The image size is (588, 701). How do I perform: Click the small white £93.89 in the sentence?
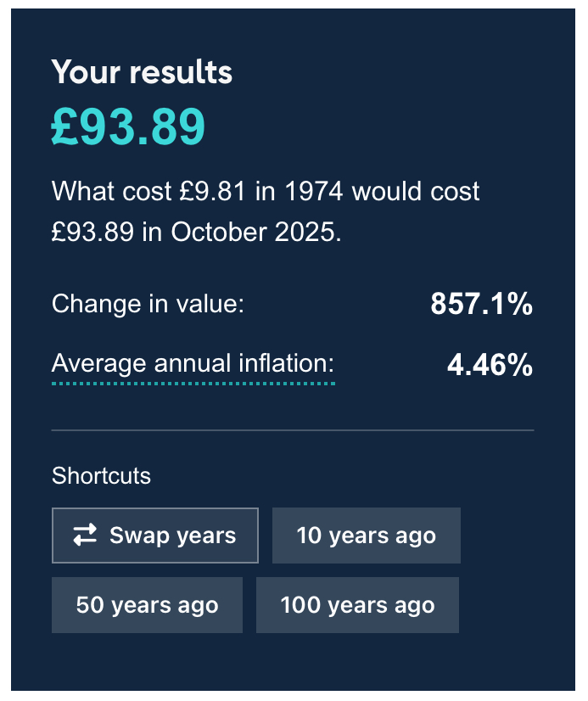point(92,231)
